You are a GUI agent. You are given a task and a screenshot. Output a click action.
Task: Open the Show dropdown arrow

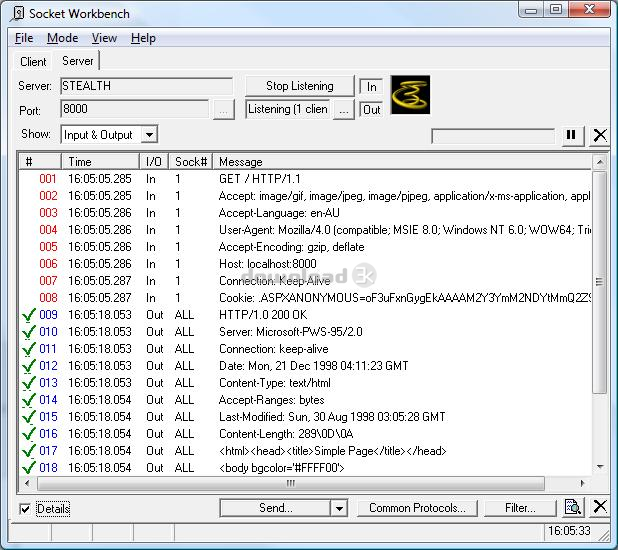149,135
